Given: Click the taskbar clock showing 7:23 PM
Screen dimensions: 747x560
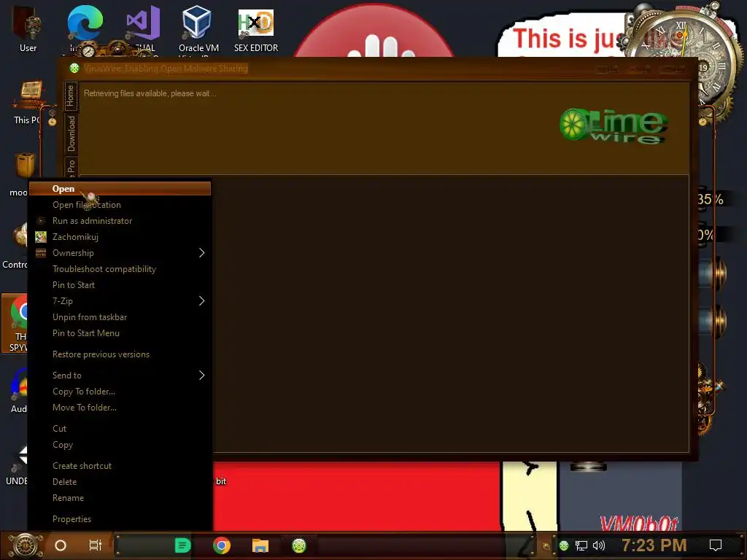Looking at the screenshot, I should [x=654, y=545].
